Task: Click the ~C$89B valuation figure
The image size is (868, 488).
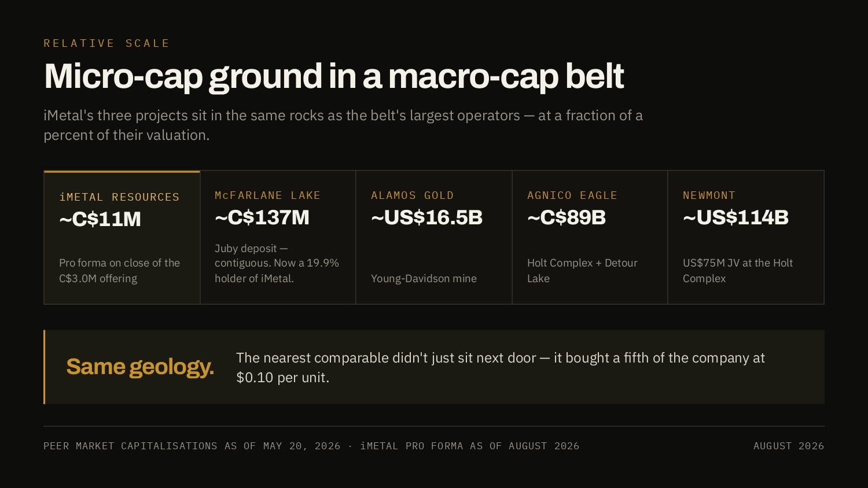Action: pyautogui.click(x=567, y=217)
